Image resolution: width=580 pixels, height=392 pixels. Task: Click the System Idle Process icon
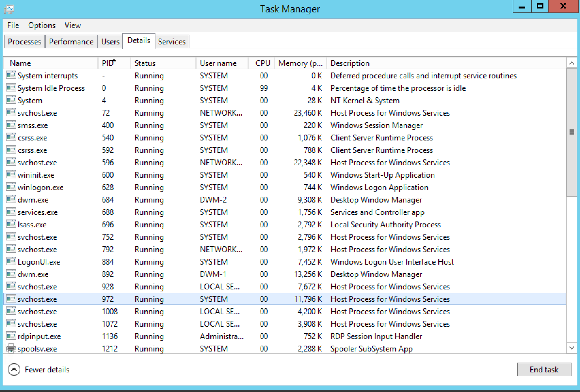pos(10,88)
